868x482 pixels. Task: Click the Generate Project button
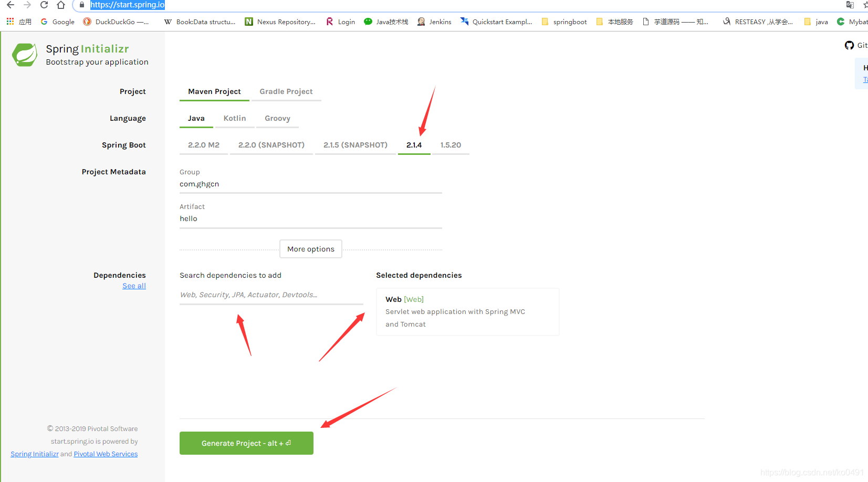(246, 443)
